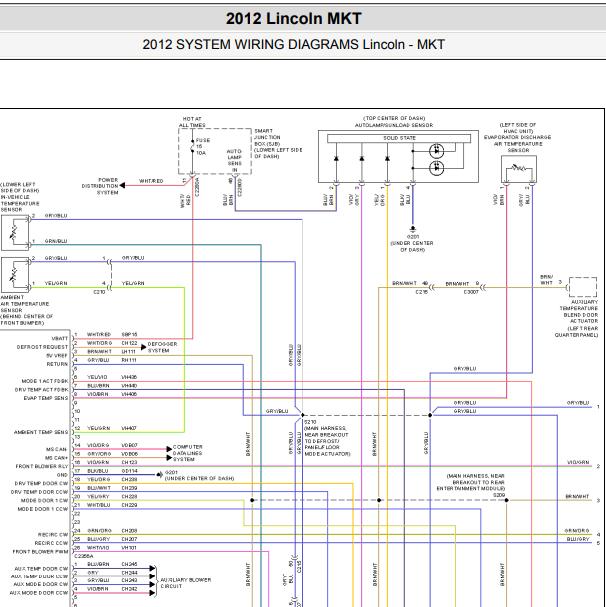Click the Smart Junction Box (SJB) label

pos(278,143)
